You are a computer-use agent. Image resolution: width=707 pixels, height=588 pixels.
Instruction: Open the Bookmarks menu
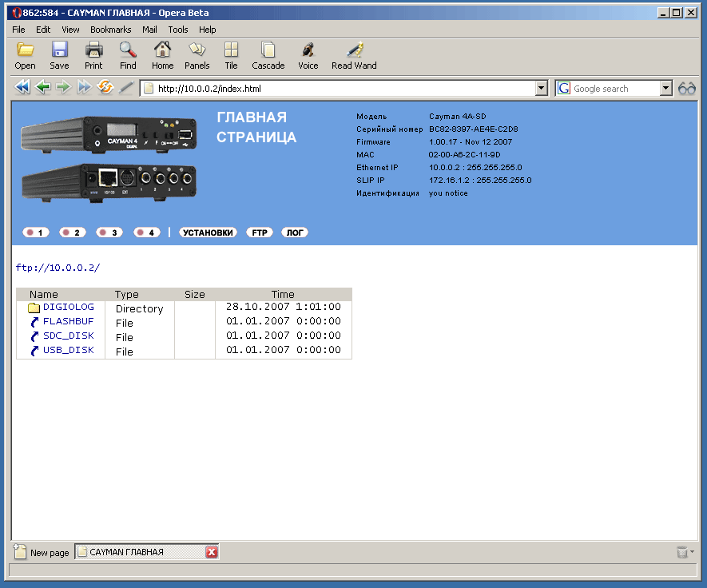(x=110, y=30)
